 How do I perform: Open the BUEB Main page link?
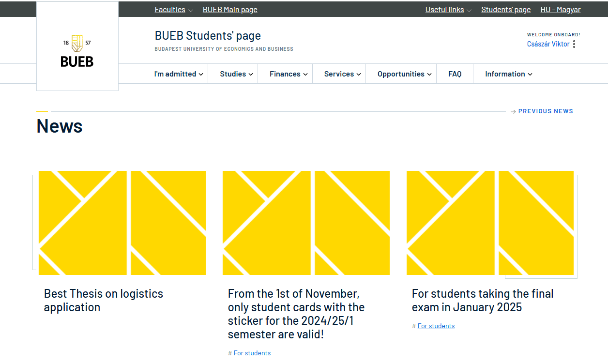point(230,10)
